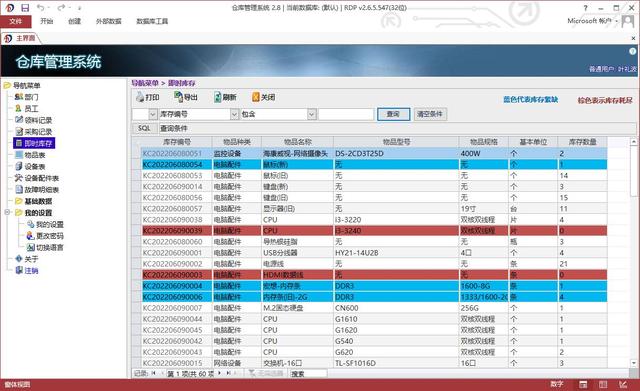The image size is (640, 391).
Task: Open the 设备表 equipment table
Action: point(30,167)
